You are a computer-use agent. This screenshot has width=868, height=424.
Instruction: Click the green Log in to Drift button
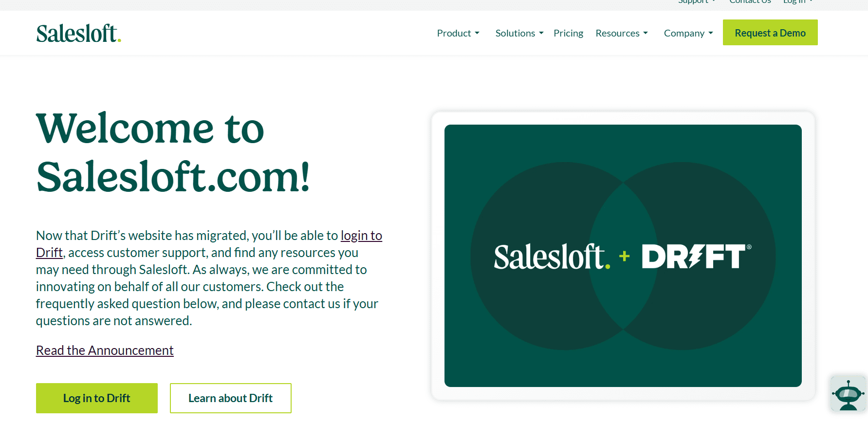[x=97, y=398]
